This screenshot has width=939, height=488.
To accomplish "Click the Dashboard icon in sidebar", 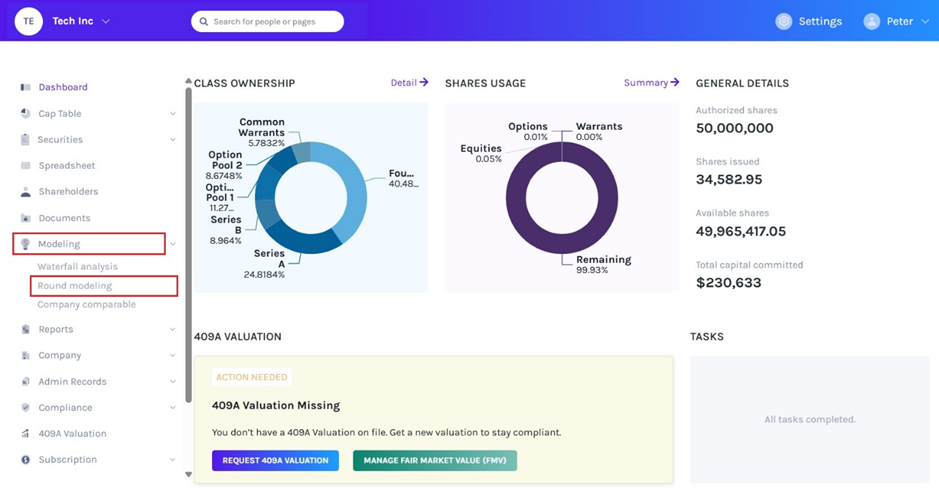I will coord(25,87).
